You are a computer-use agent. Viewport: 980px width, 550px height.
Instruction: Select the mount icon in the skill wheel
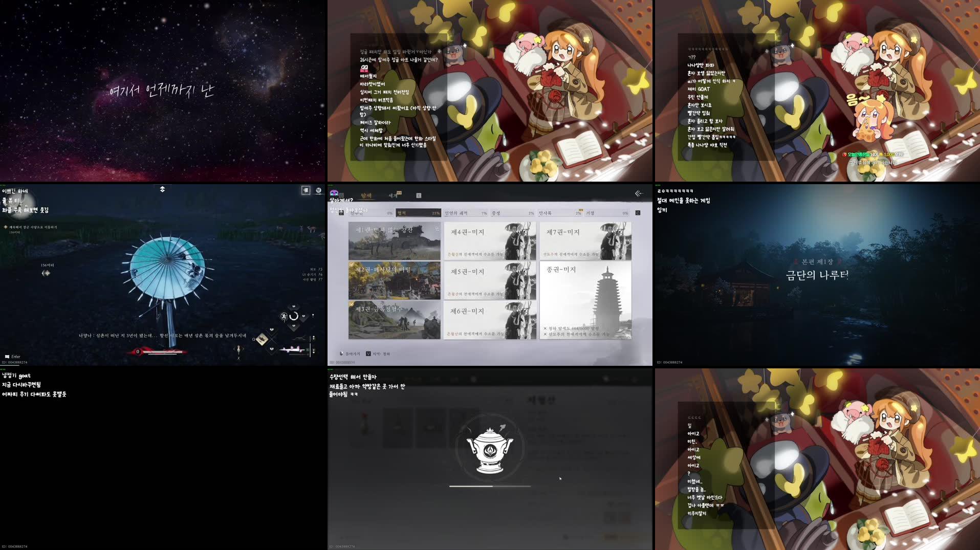coord(284,316)
